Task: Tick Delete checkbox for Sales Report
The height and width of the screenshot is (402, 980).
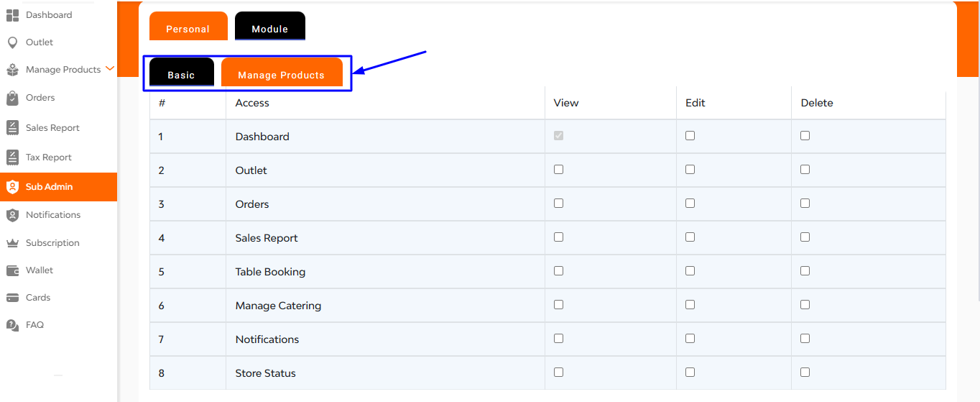Action: 805,237
